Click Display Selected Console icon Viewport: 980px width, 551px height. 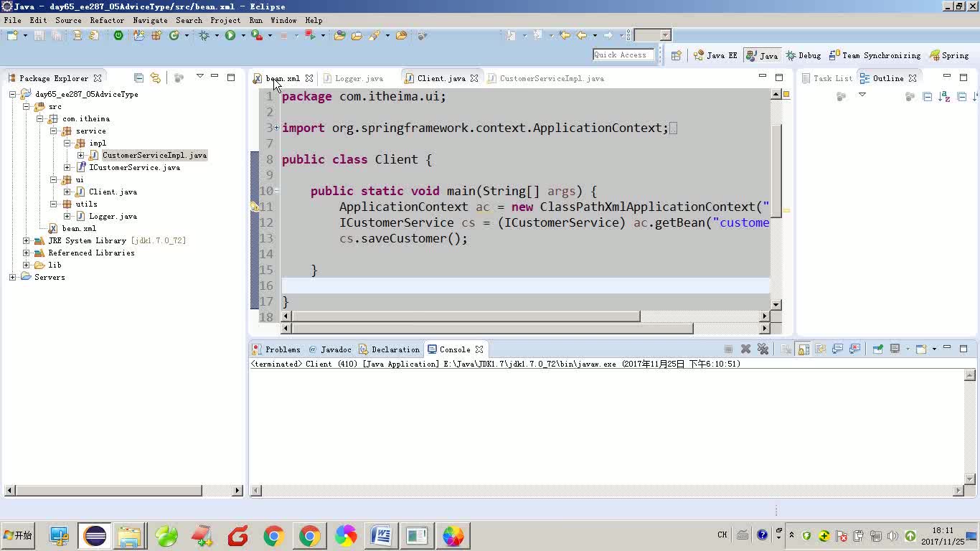895,349
